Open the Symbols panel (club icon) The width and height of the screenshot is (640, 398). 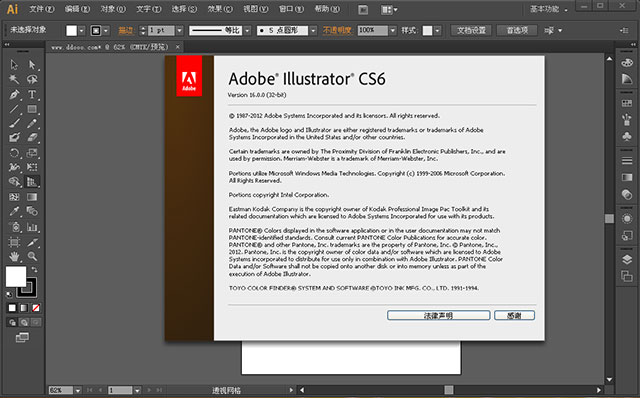pyautogui.click(x=627, y=136)
